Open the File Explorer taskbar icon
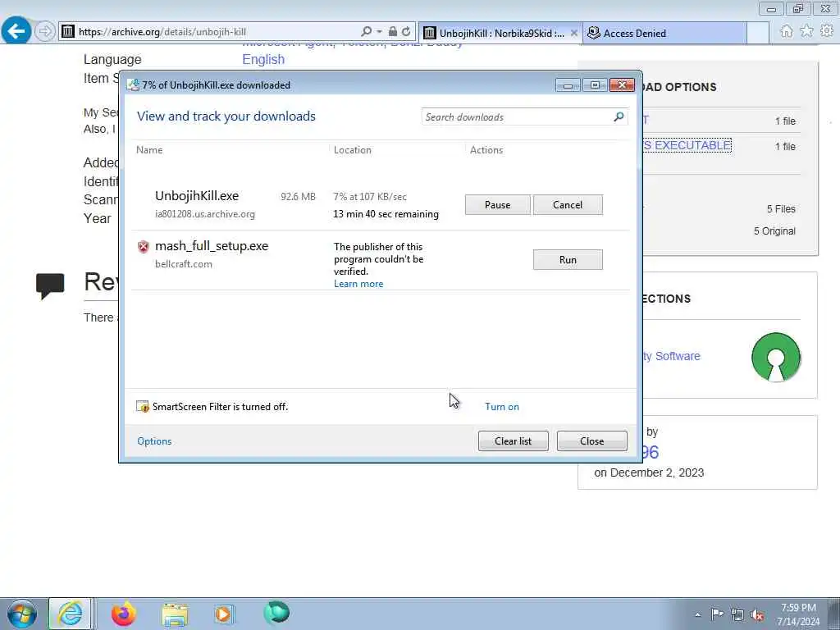 coord(175,614)
